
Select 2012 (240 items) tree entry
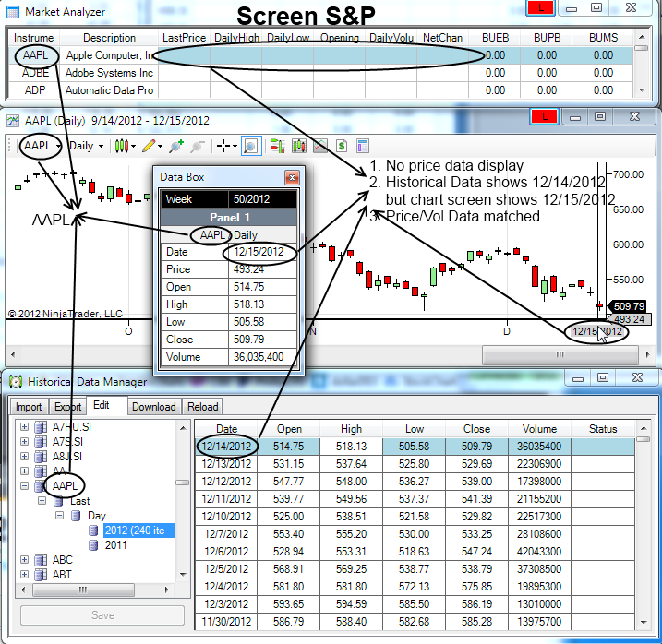pyautogui.click(x=138, y=531)
